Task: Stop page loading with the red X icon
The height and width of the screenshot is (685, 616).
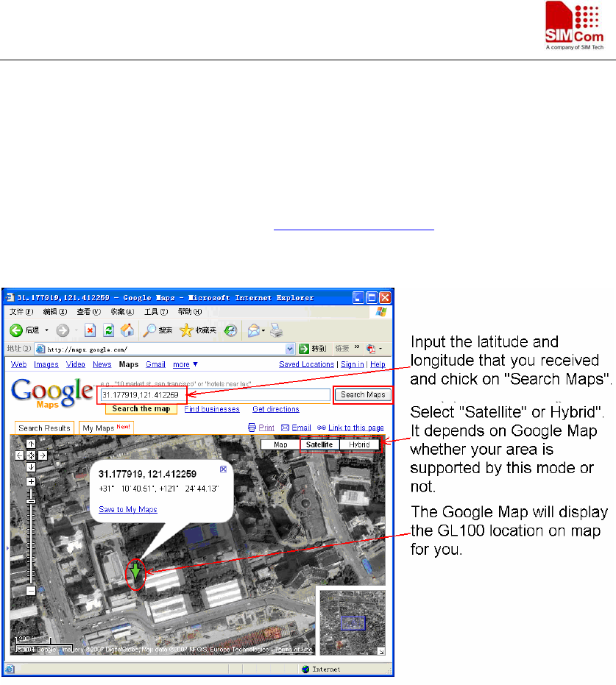Action: tap(90, 330)
